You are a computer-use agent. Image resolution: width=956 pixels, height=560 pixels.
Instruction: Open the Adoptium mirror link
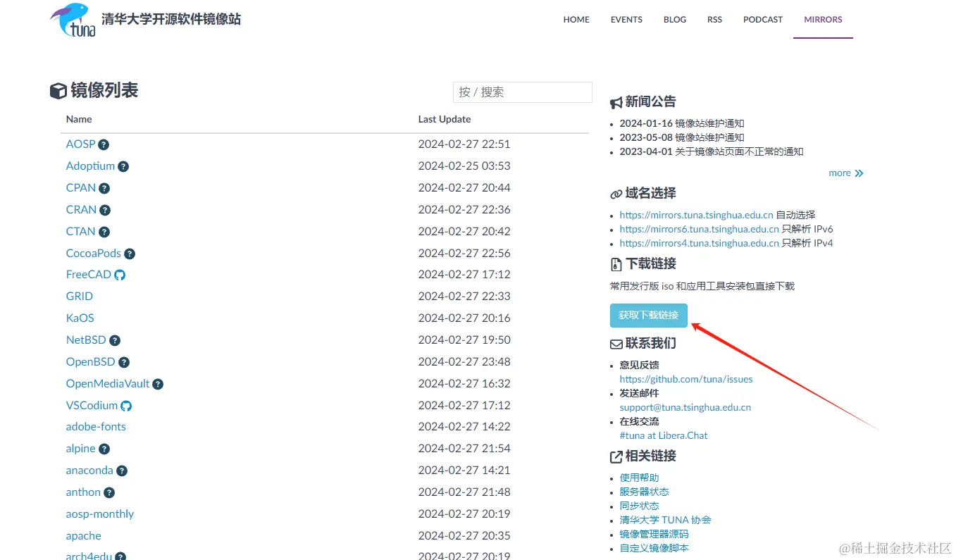point(90,166)
